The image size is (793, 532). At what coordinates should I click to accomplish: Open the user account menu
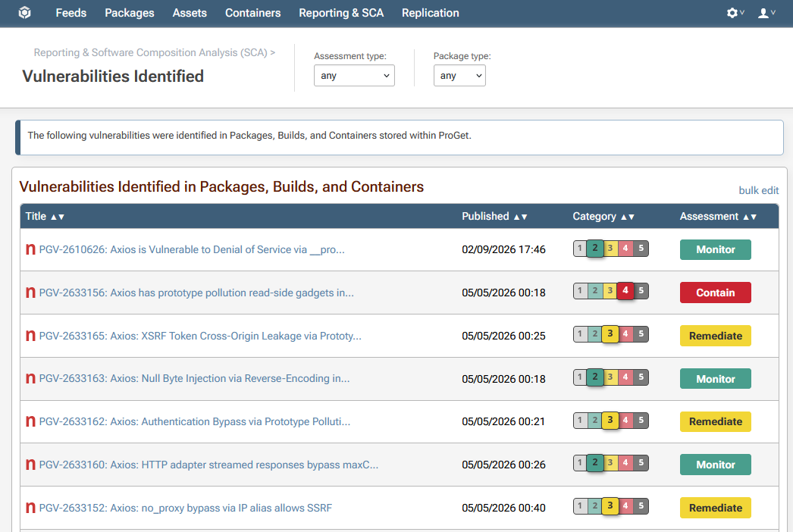point(766,13)
